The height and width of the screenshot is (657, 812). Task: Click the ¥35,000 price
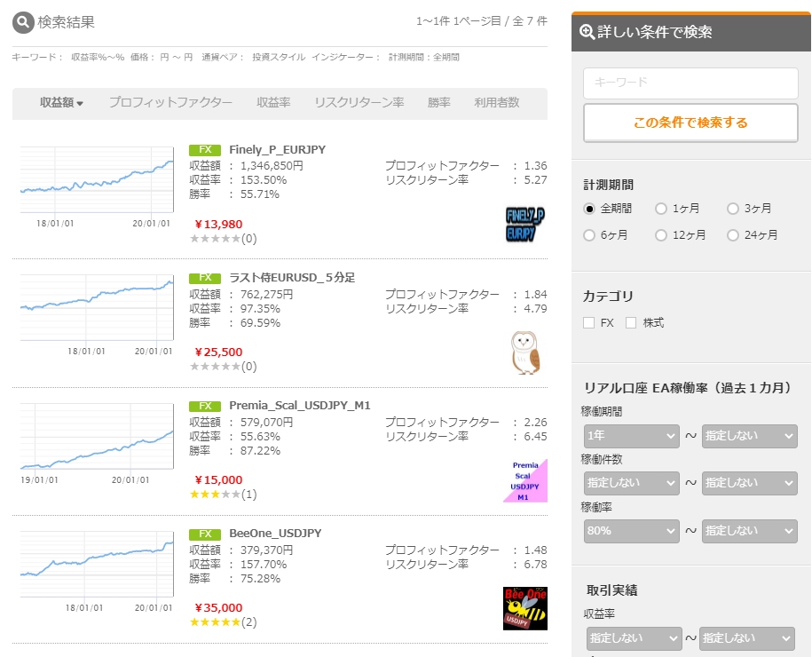[218, 608]
